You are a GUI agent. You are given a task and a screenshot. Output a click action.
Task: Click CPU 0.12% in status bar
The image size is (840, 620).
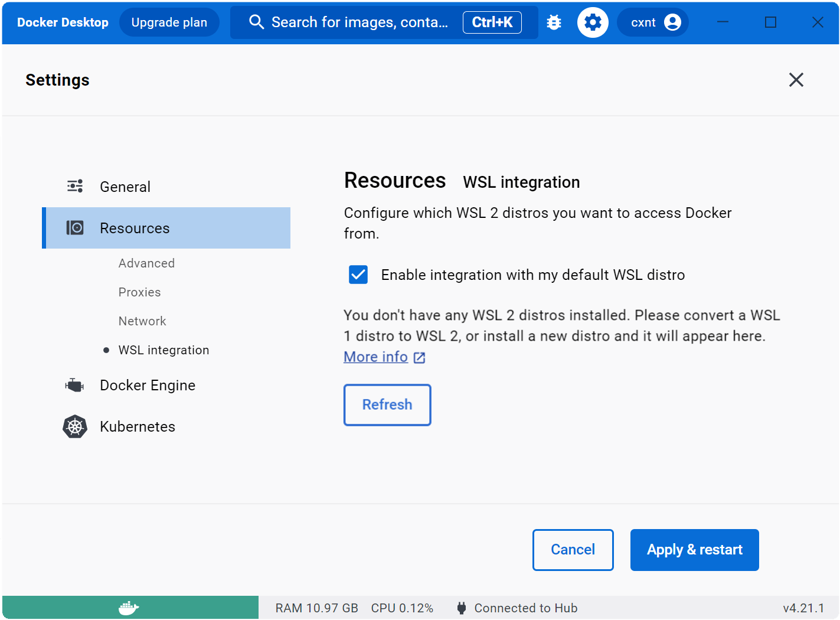[402, 608]
